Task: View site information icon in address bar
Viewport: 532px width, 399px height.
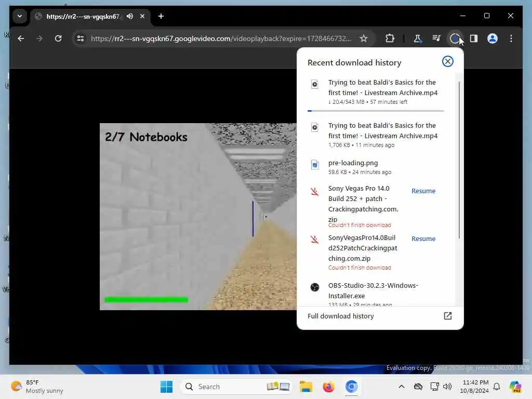Action: (x=81, y=38)
